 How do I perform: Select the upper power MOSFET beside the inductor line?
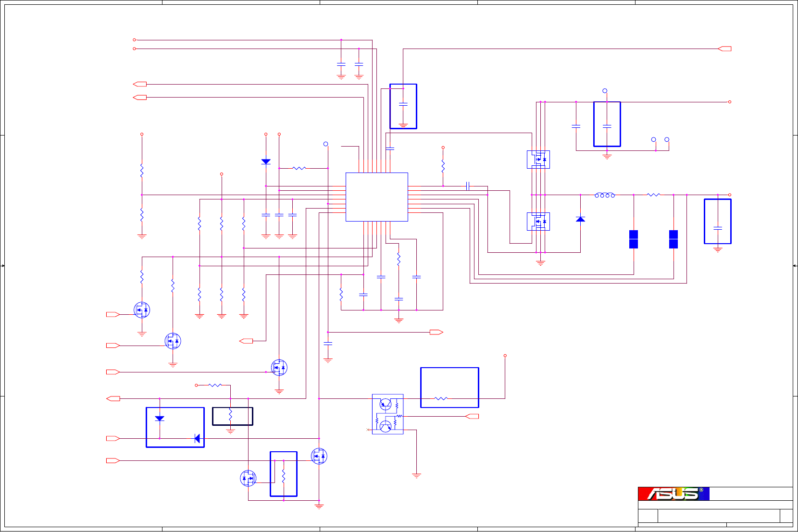(x=538, y=159)
